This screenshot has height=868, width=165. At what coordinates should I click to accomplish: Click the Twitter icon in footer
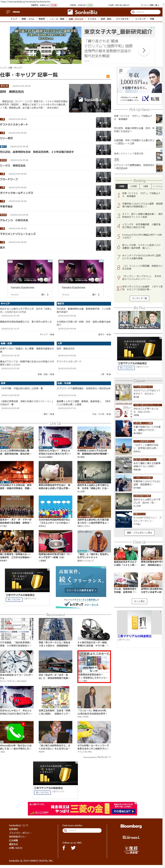pos(73,848)
